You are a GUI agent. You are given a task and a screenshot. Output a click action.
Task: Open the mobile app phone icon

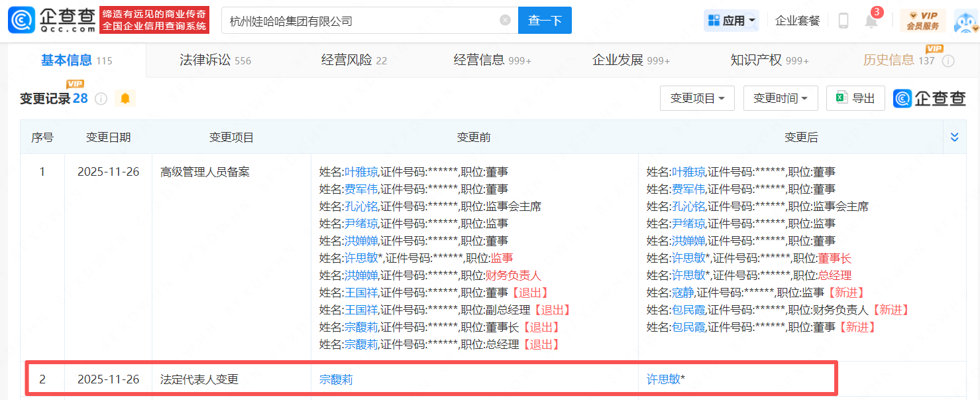point(844,21)
